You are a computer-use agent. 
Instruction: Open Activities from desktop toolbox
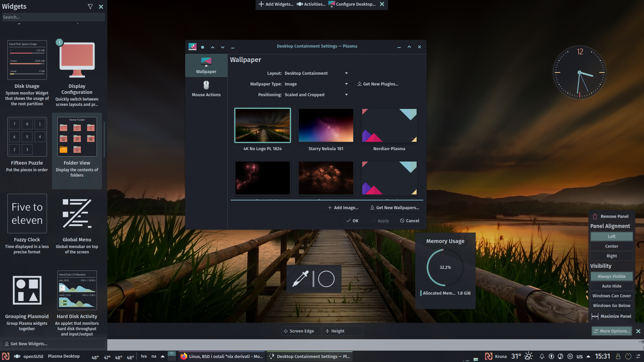[311, 4]
